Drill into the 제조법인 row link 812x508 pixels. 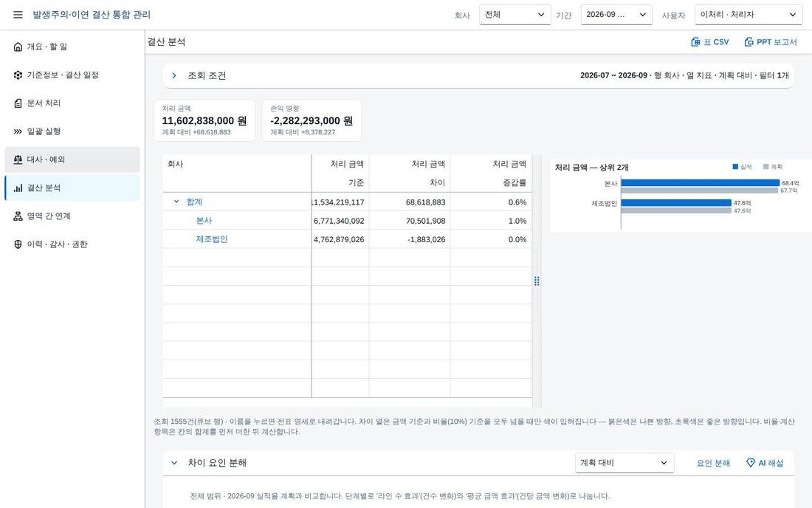212,238
